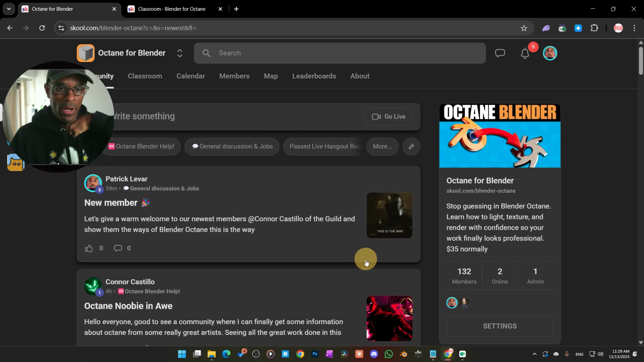Open the notifications bell
The image size is (644, 362).
pyautogui.click(x=525, y=53)
